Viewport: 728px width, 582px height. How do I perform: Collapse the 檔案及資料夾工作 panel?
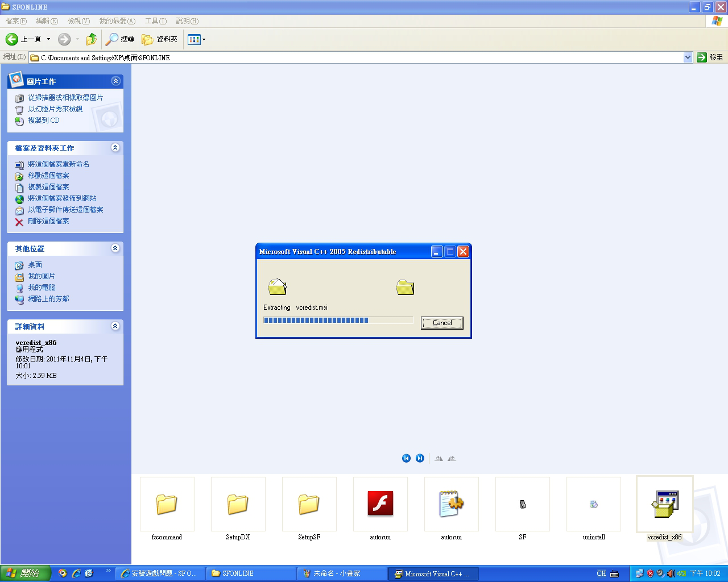(x=115, y=148)
